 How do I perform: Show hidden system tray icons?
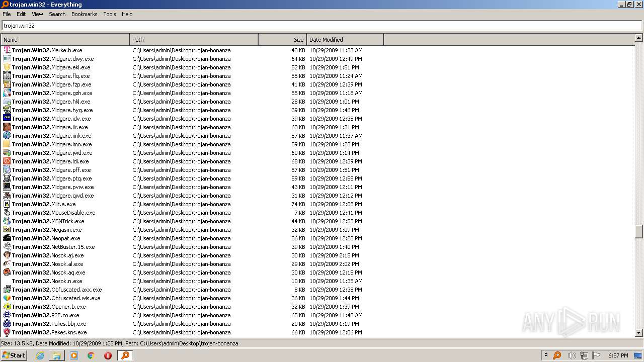coord(546,355)
